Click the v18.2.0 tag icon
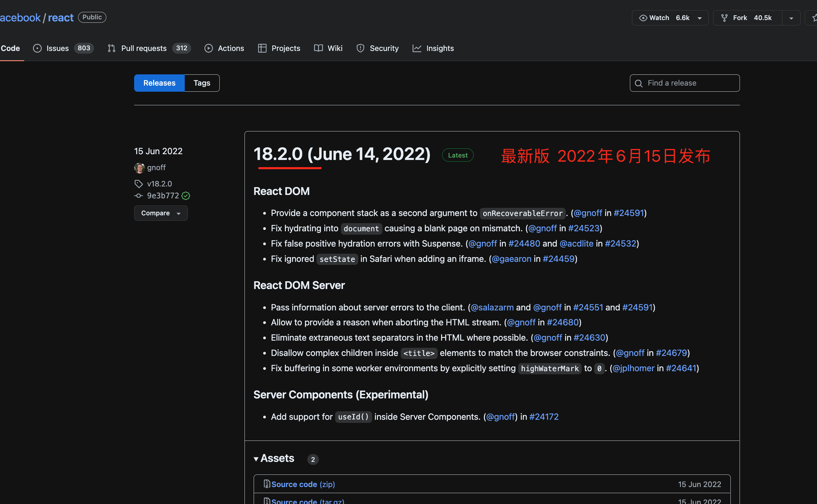Image resolution: width=817 pixels, height=504 pixels. pos(139,184)
